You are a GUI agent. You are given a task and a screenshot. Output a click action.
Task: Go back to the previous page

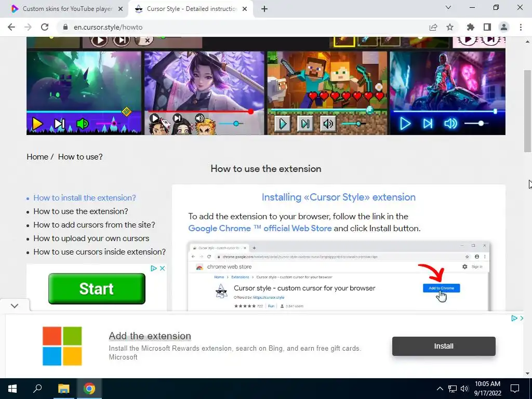pyautogui.click(x=11, y=27)
